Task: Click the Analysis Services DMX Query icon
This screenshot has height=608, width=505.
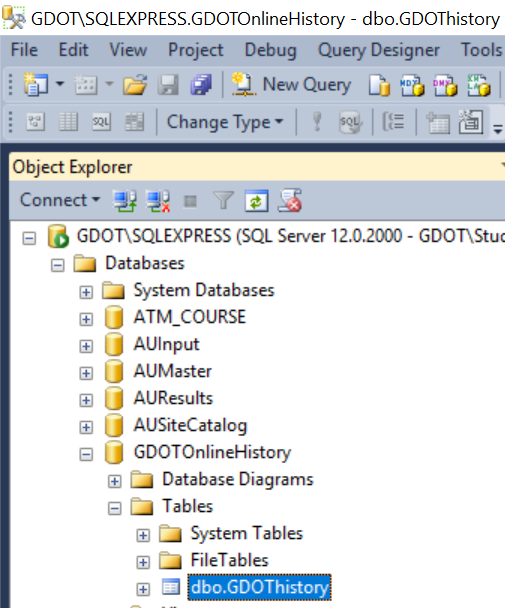Action: coord(445,85)
